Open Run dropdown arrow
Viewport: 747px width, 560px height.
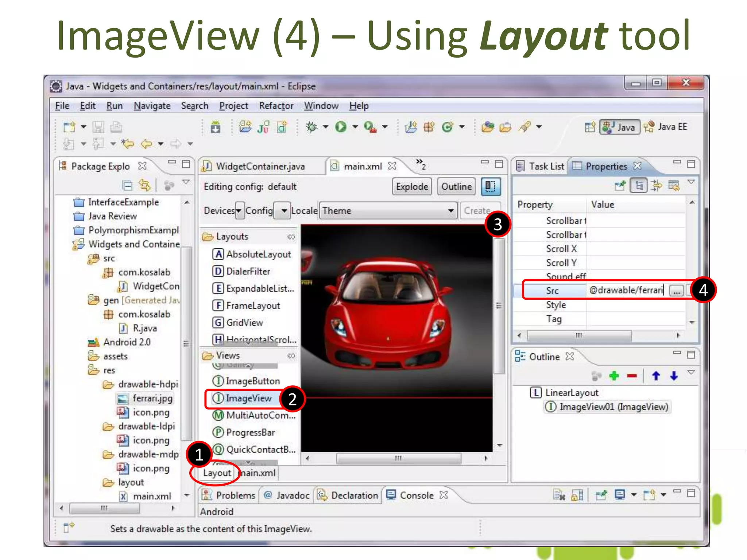click(355, 127)
